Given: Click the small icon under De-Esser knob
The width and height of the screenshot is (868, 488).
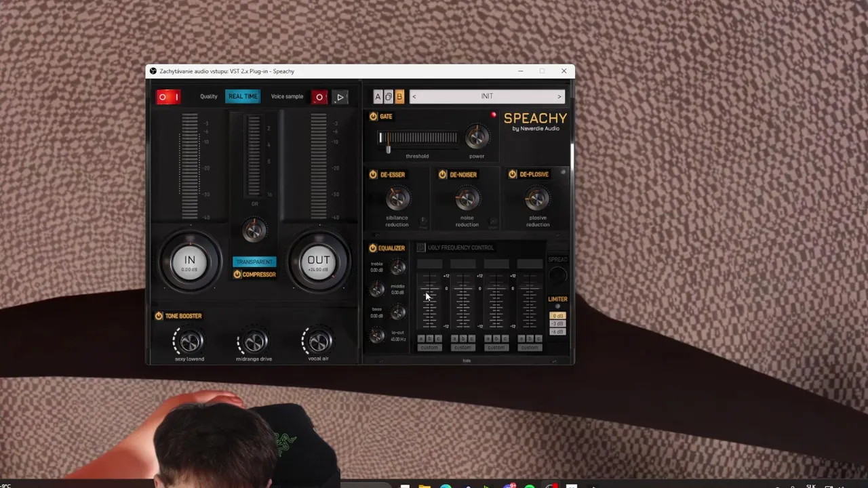Looking at the screenshot, I should click(423, 221).
